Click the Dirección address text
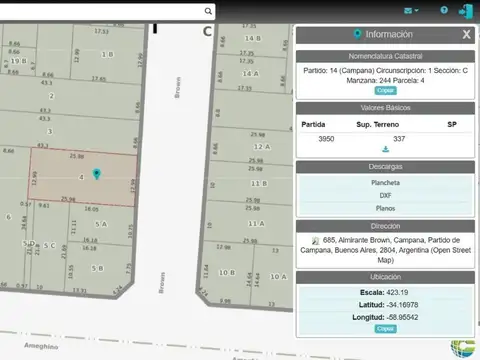This screenshot has width=480, height=360. click(385, 250)
